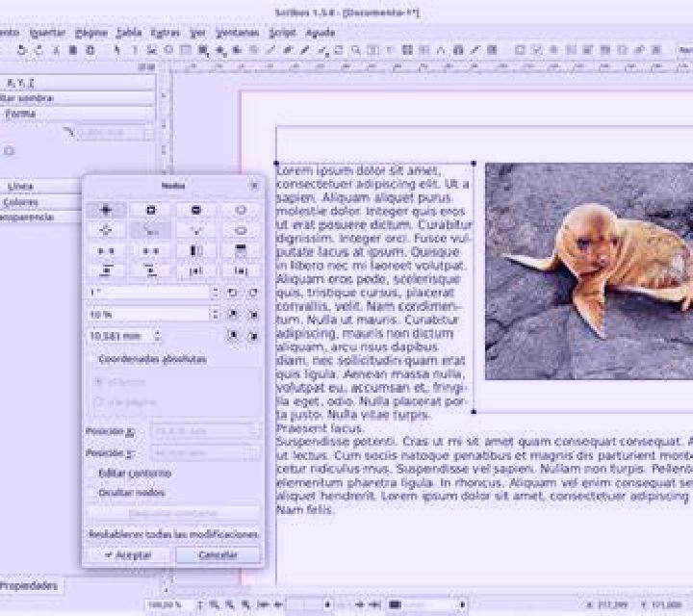The height and width of the screenshot is (616, 693).
Task: Select the Image Frame tool in toolbar
Action: (152, 50)
